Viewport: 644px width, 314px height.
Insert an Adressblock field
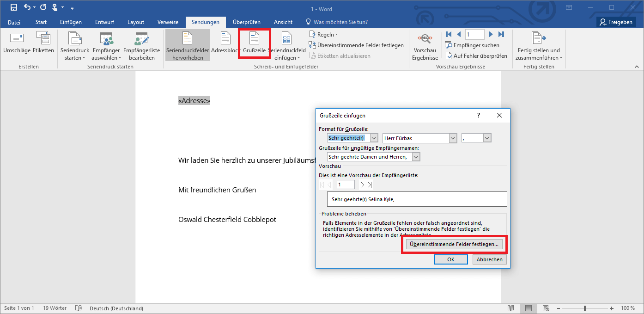(226, 44)
